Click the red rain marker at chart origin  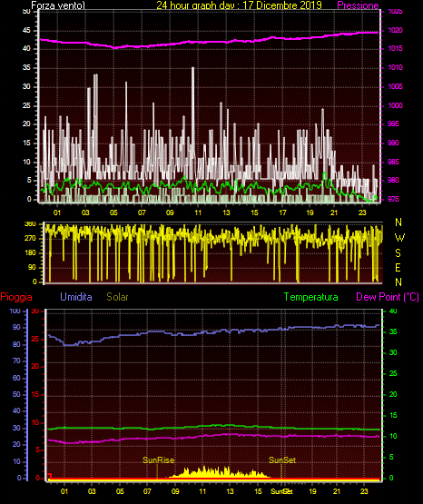click(x=49, y=476)
